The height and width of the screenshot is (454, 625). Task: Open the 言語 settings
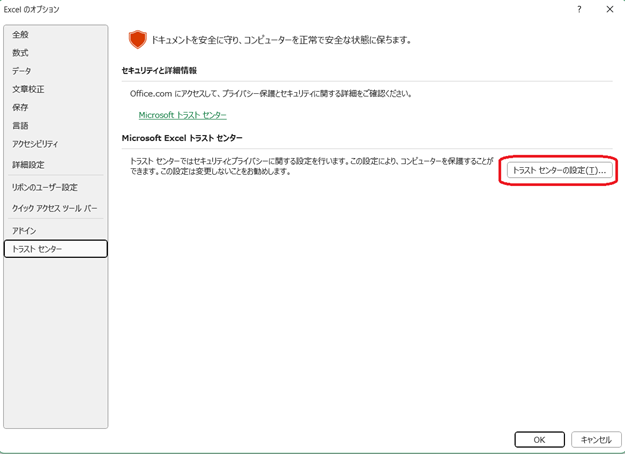[x=55, y=126]
